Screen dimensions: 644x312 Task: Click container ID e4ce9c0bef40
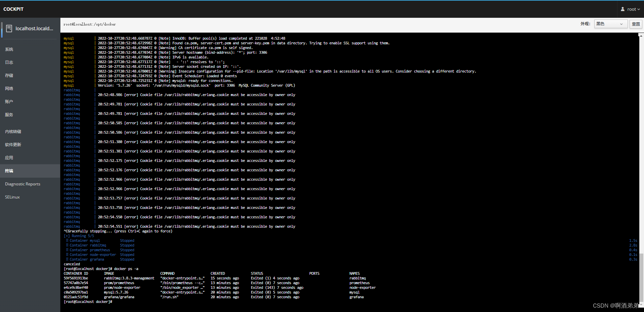coord(76,287)
